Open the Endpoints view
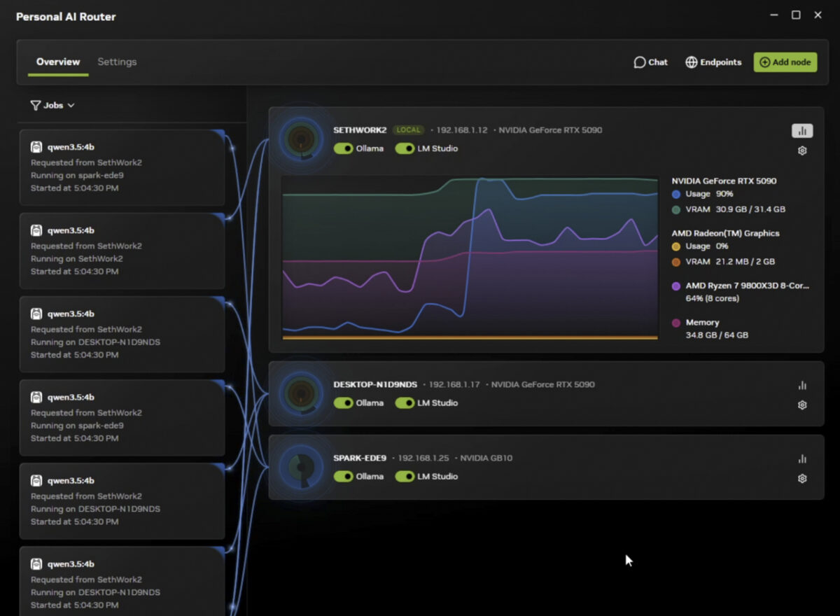The image size is (840, 616). tap(713, 62)
